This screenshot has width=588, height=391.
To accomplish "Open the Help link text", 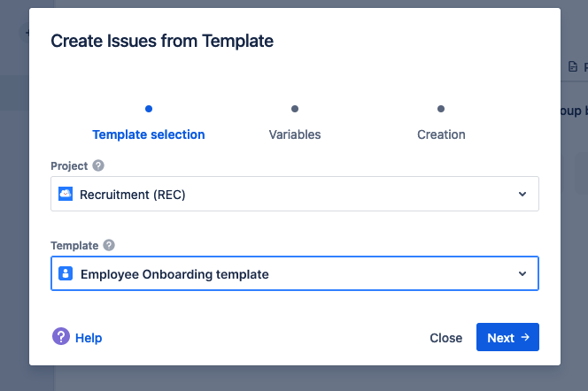I will [89, 338].
